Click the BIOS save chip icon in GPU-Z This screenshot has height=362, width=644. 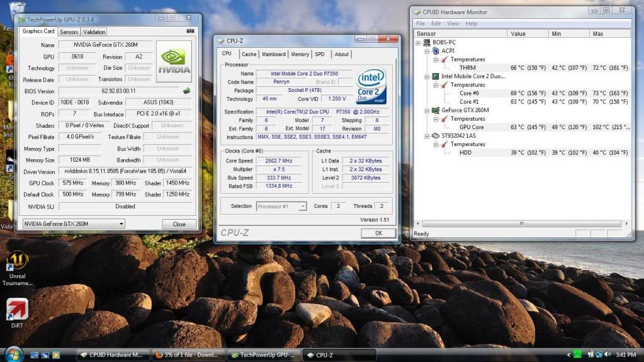pyautogui.click(x=186, y=91)
